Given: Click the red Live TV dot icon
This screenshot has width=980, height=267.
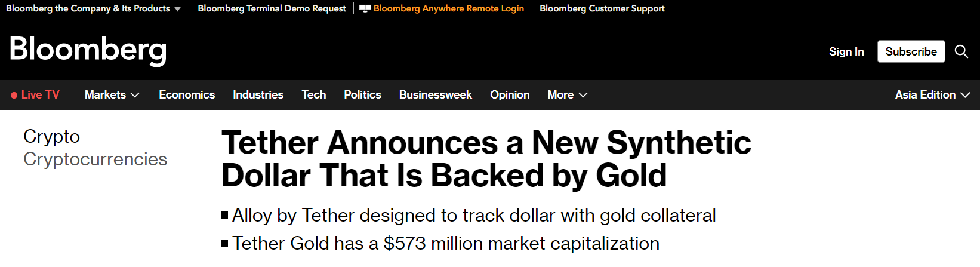Looking at the screenshot, I should click(14, 95).
